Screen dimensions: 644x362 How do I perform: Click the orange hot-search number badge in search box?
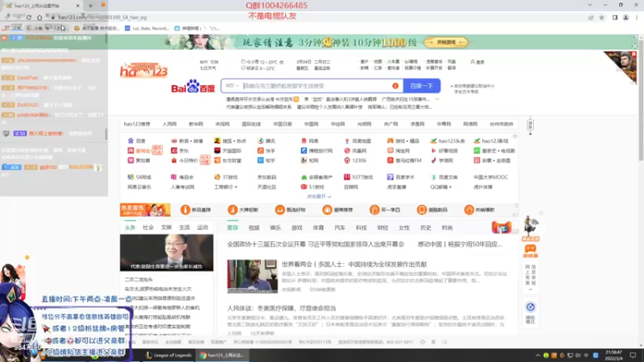[395, 86]
